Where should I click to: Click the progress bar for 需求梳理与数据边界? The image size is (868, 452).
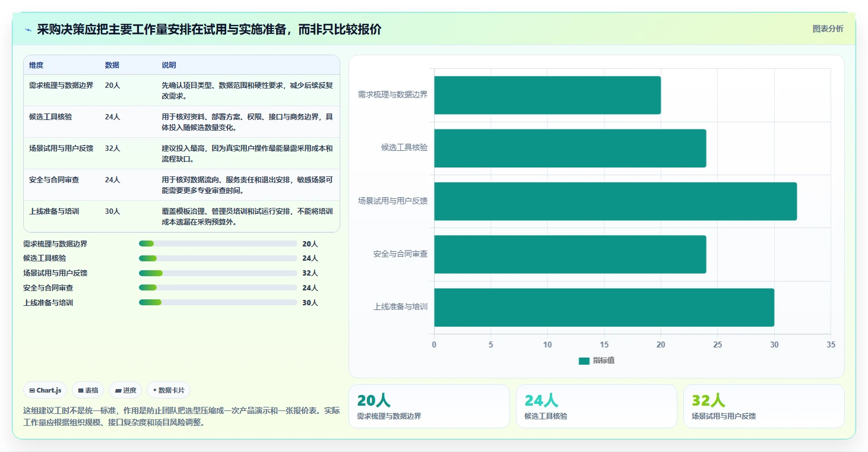(x=218, y=244)
